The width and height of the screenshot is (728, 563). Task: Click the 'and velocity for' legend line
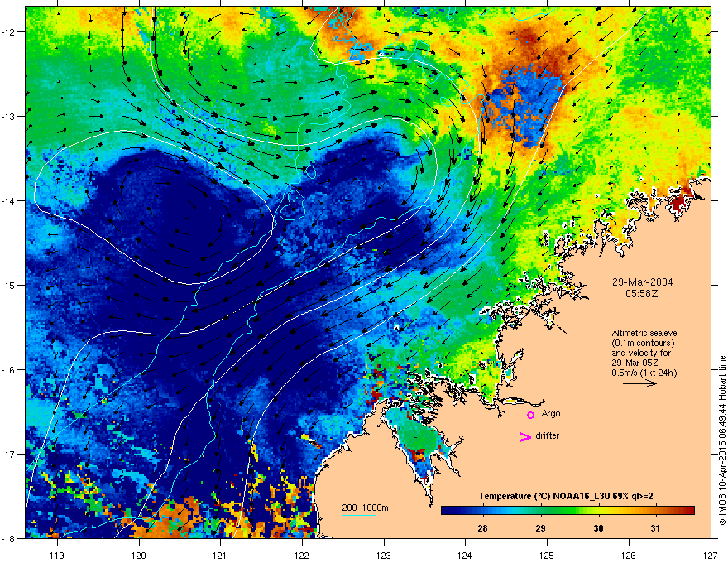(x=640, y=353)
